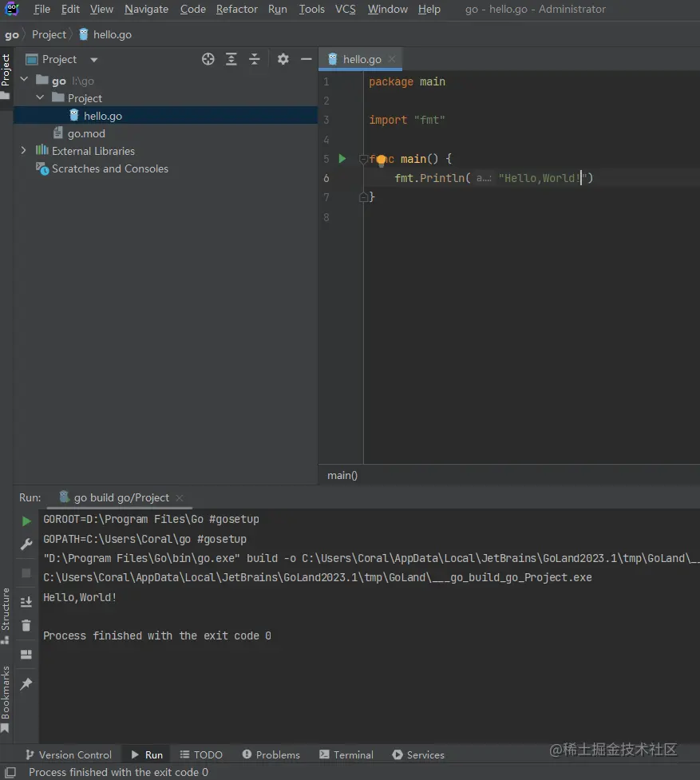Screen dimensions: 700x780
Task: Click the 'go' breadcrumb in navigation bar
Action: click(x=11, y=35)
